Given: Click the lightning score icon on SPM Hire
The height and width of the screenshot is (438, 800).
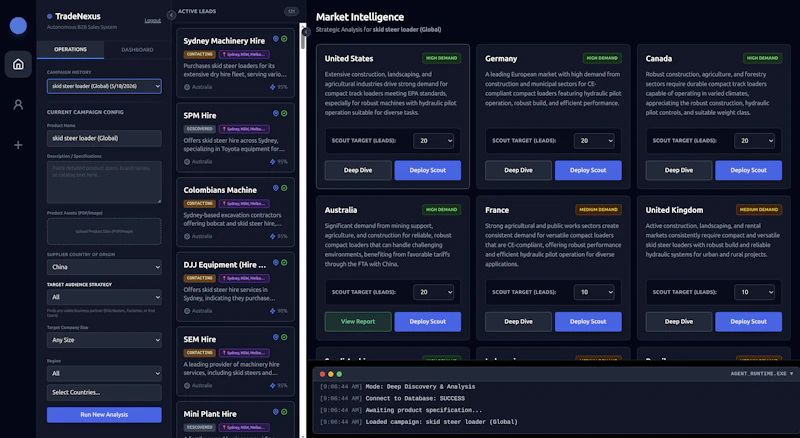Looking at the screenshot, I should 272,161.
